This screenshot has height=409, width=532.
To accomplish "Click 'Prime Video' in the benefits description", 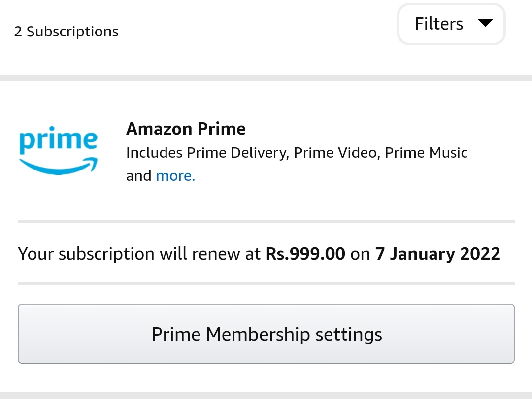I will [336, 153].
